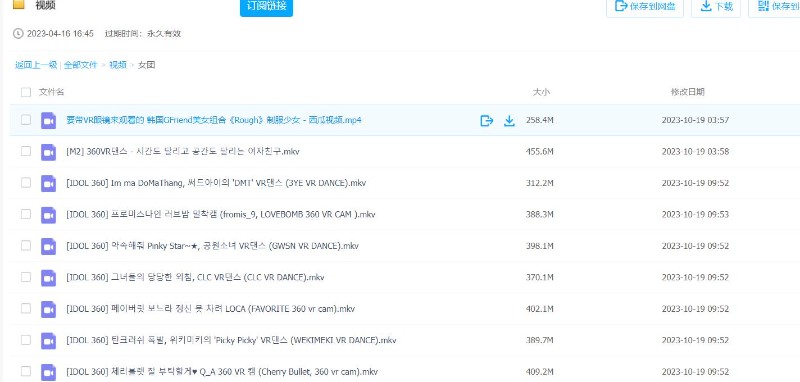Click the 返回上一级 link

pyautogui.click(x=36, y=65)
